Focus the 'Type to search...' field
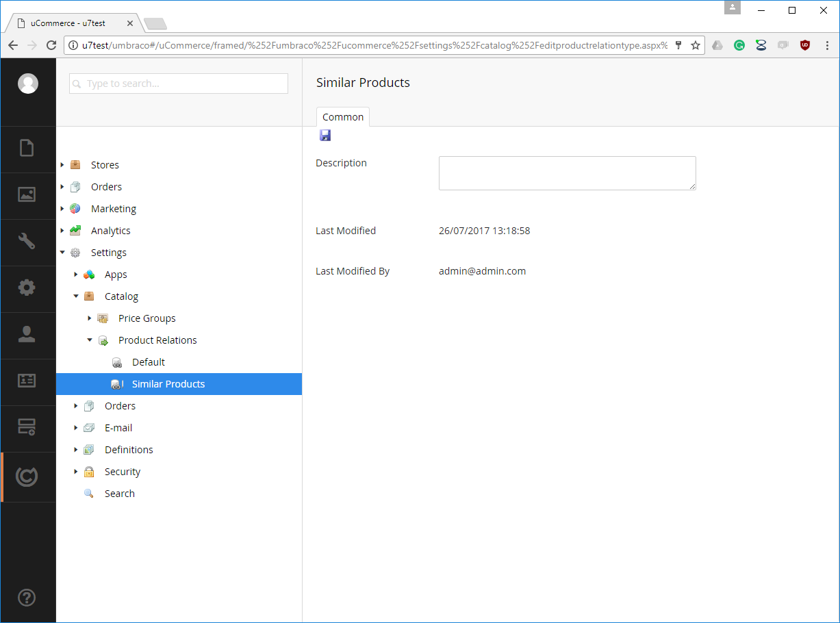 coord(179,84)
